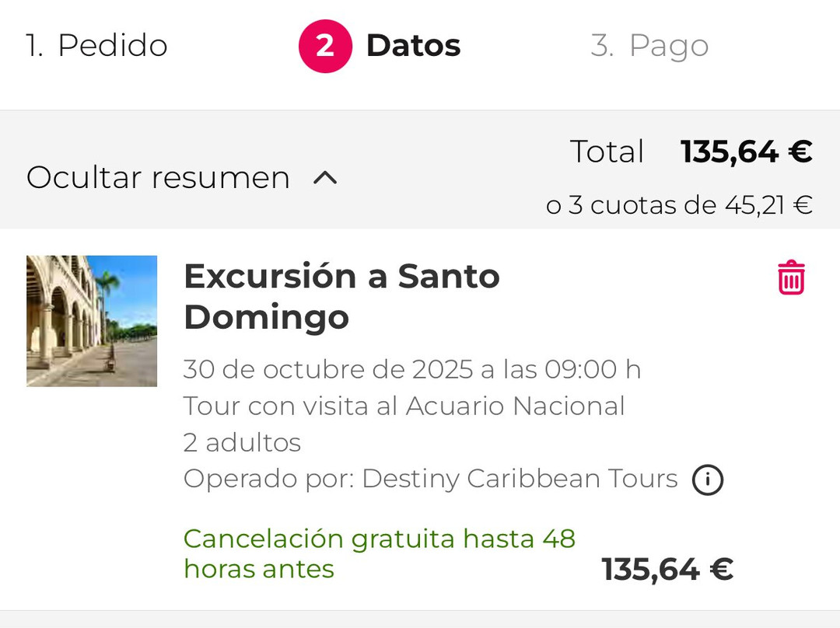Open the excursion thumbnail photo
Screen dimensions: 840x628
pyautogui.click(x=92, y=321)
